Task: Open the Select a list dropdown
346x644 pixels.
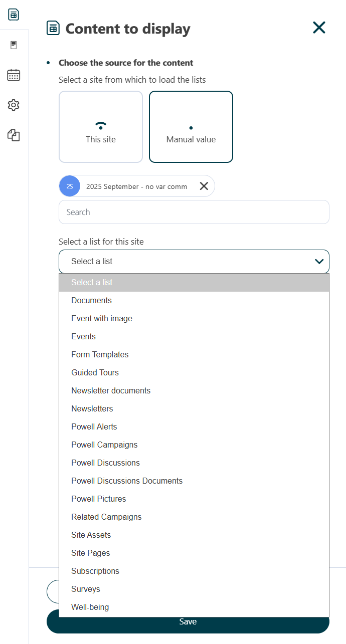Action: (x=194, y=261)
